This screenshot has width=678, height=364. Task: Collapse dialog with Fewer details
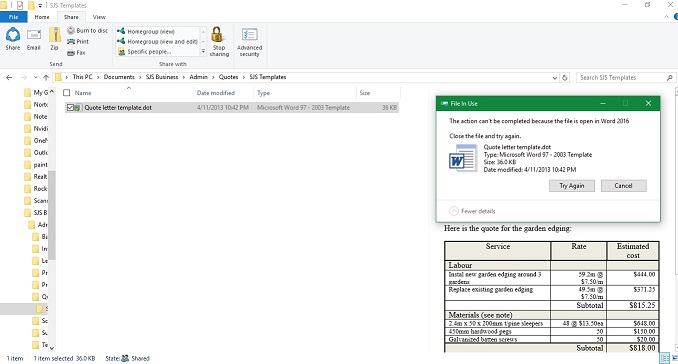click(473, 211)
